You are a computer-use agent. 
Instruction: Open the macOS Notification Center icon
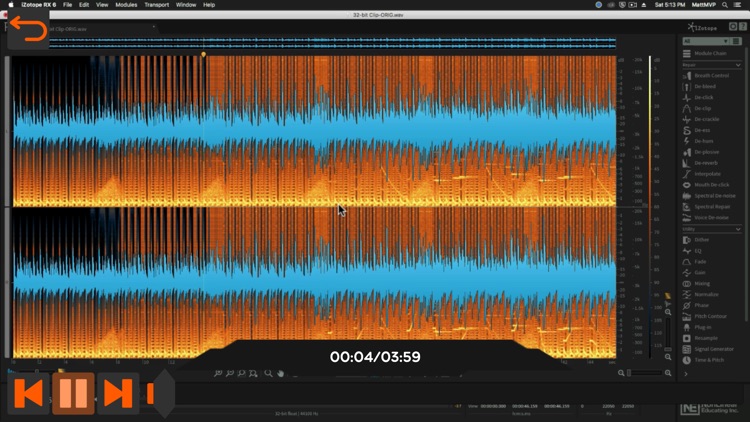coord(738,5)
